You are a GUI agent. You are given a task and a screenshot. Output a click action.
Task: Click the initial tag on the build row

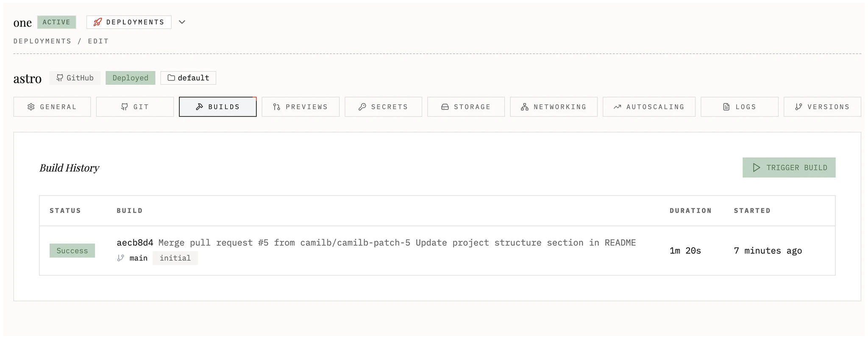coord(175,258)
